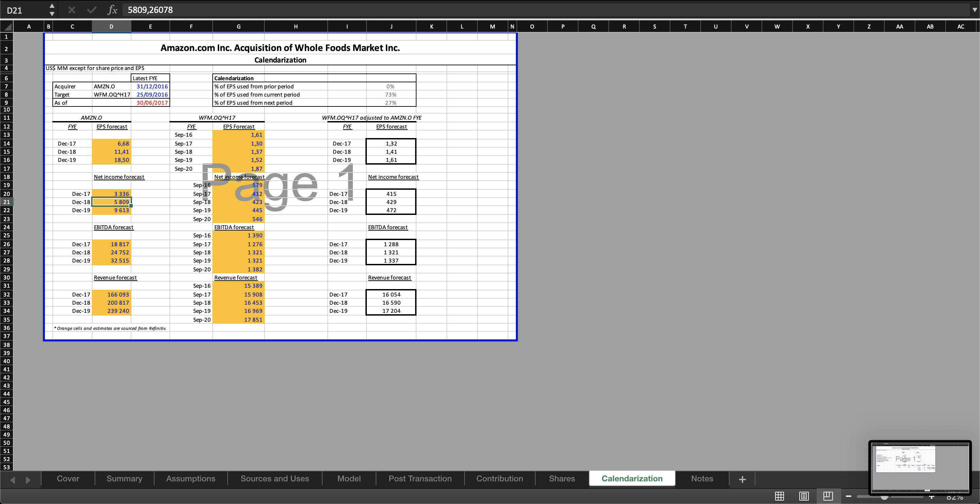Click adjusted EPS value 1,32

coord(391,143)
